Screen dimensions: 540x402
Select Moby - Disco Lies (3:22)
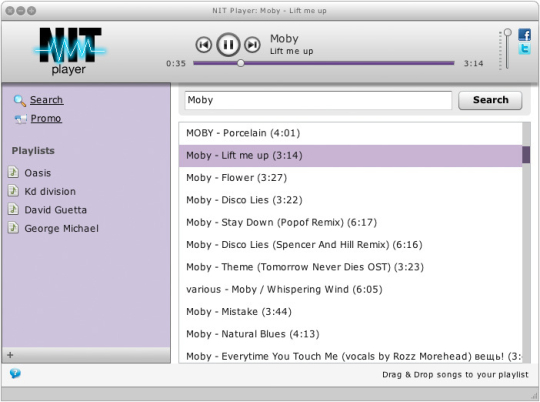(x=351, y=200)
